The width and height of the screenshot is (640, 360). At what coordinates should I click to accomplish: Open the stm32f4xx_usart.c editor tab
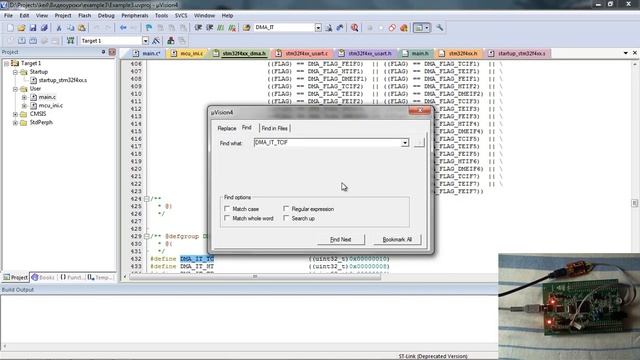pyautogui.click(x=302, y=53)
